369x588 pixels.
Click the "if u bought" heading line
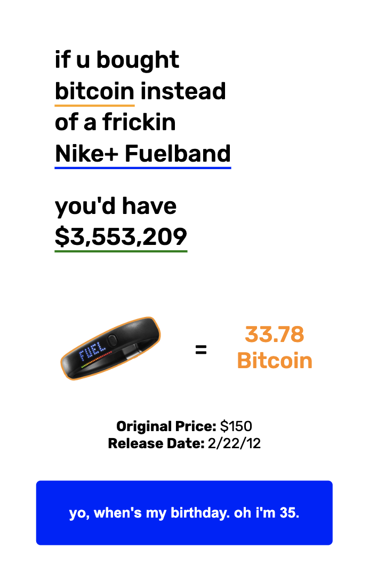click(117, 60)
